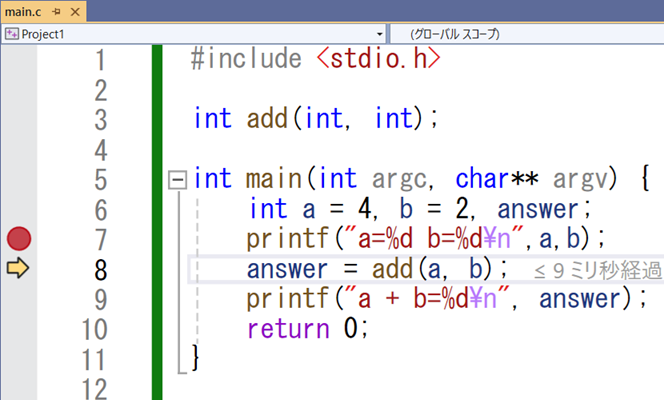Viewport: 664px width, 400px height.
Task: Click breakpoint margin beside line 6
Action: pos(19,209)
